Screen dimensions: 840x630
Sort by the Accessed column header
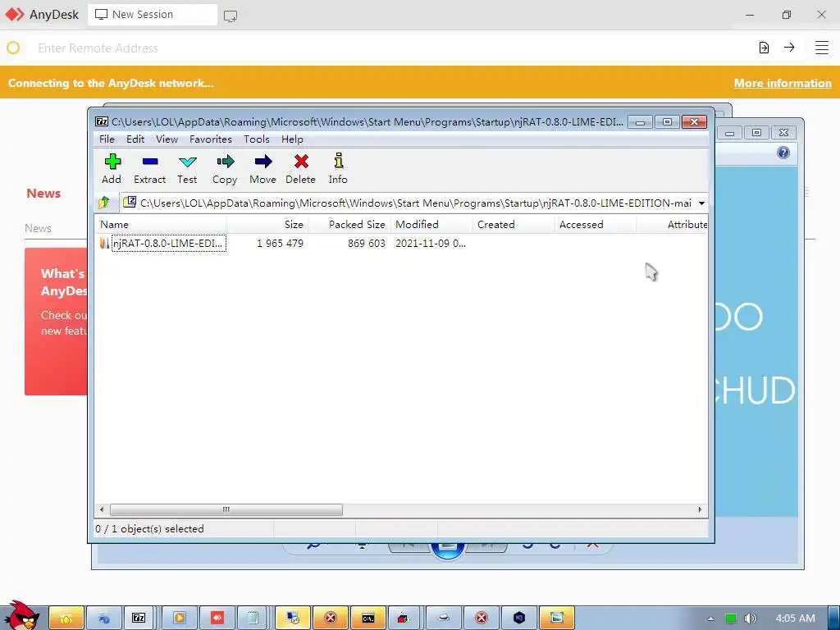[595, 225]
